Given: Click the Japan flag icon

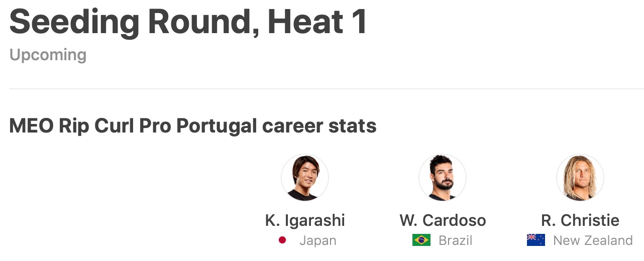Looking at the screenshot, I should [282, 240].
